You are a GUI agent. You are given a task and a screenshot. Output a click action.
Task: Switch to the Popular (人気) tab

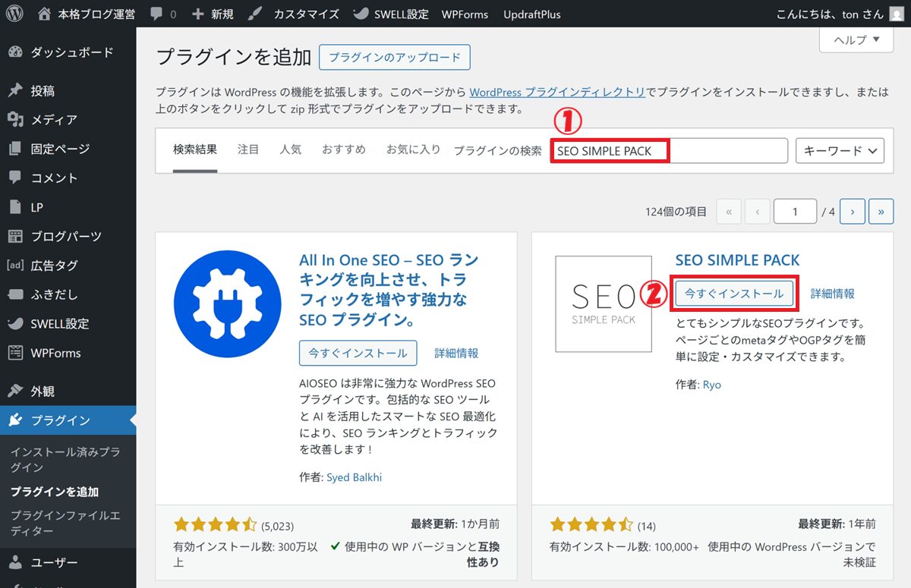290,149
